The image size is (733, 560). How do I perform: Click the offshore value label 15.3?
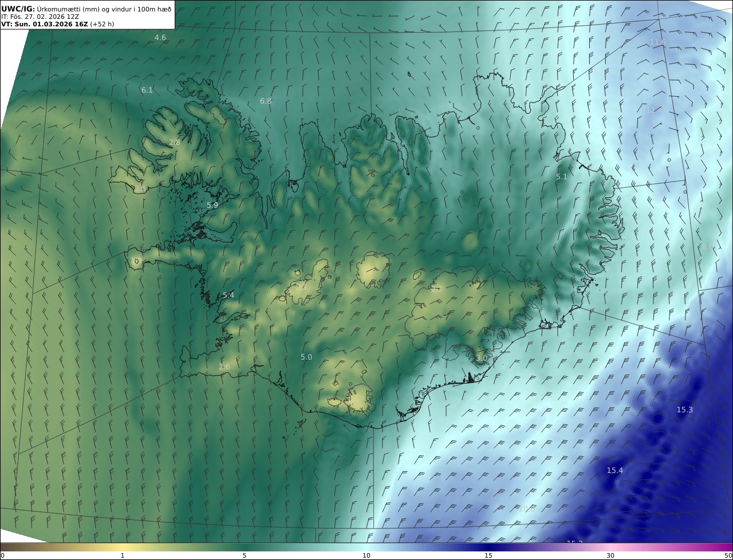tap(685, 410)
